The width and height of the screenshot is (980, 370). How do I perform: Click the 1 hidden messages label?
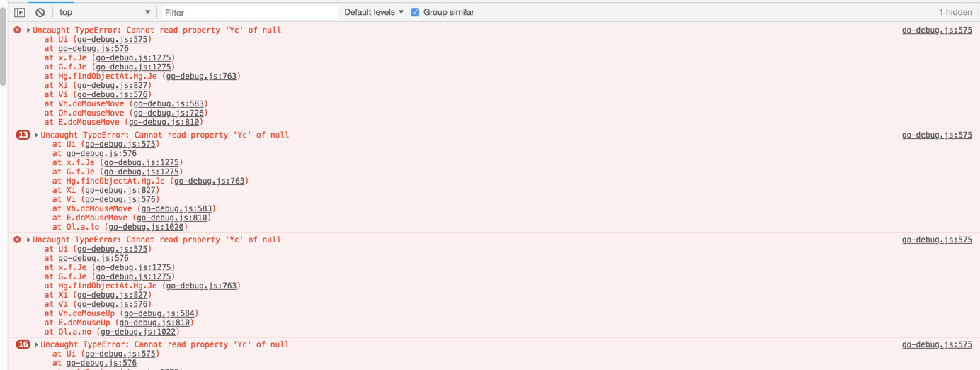(x=955, y=12)
